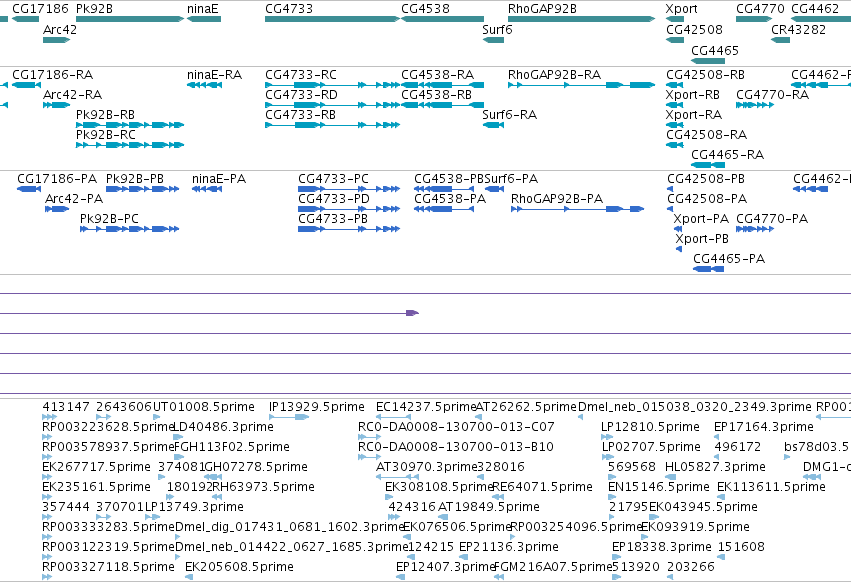Click protein CG42508-PB
Screen dimensions: 851x582
[706, 179]
